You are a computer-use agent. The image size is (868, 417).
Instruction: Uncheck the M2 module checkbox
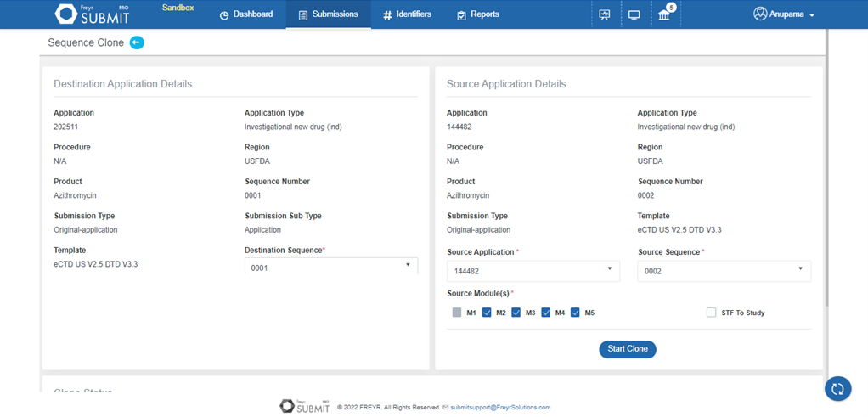point(488,313)
